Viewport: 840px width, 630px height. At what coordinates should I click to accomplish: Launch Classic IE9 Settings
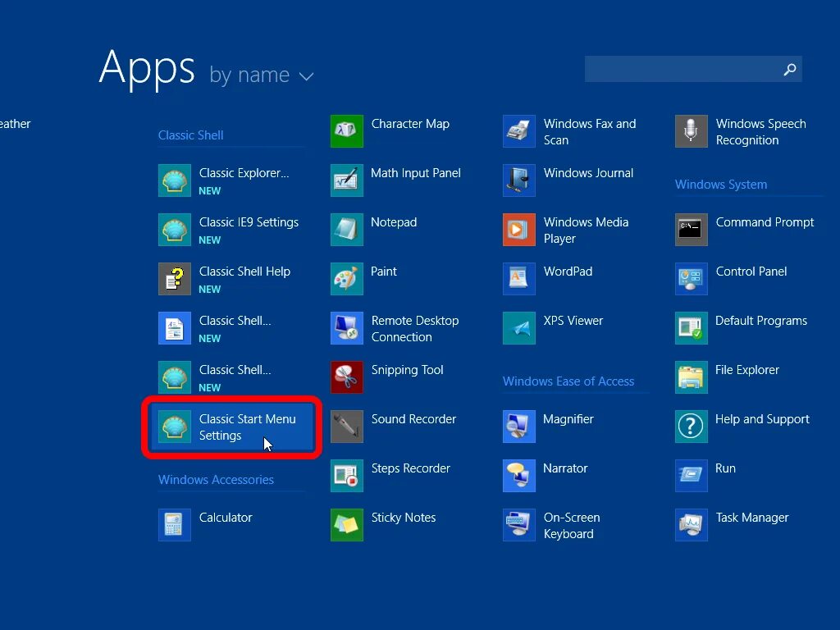point(231,230)
